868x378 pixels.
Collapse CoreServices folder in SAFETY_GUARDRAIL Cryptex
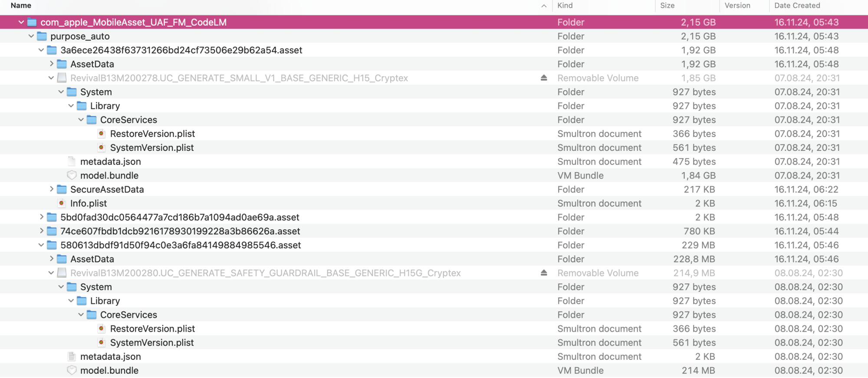[x=81, y=314]
